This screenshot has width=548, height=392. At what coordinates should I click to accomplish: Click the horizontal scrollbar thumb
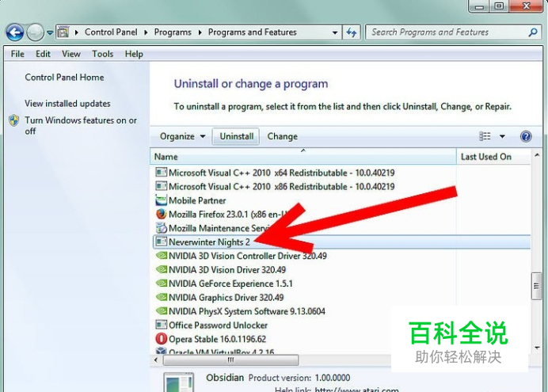point(230,360)
